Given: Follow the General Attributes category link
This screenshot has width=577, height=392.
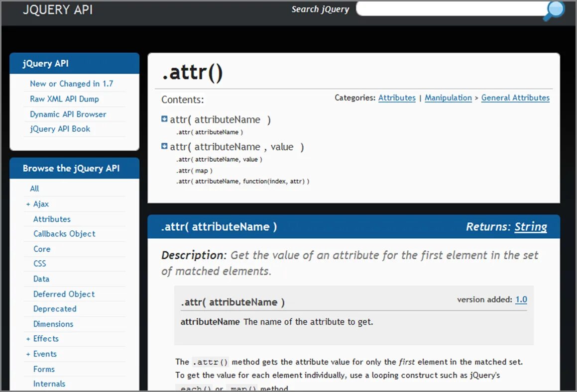Looking at the screenshot, I should [x=515, y=98].
